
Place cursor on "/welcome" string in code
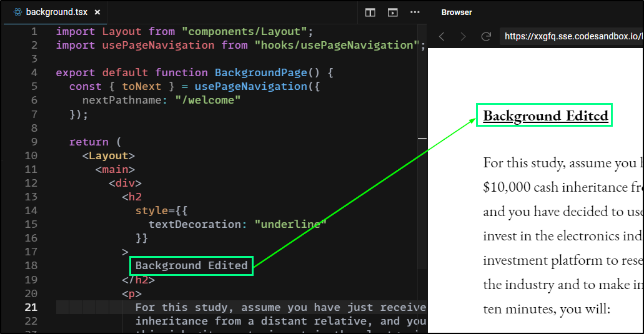click(x=208, y=100)
